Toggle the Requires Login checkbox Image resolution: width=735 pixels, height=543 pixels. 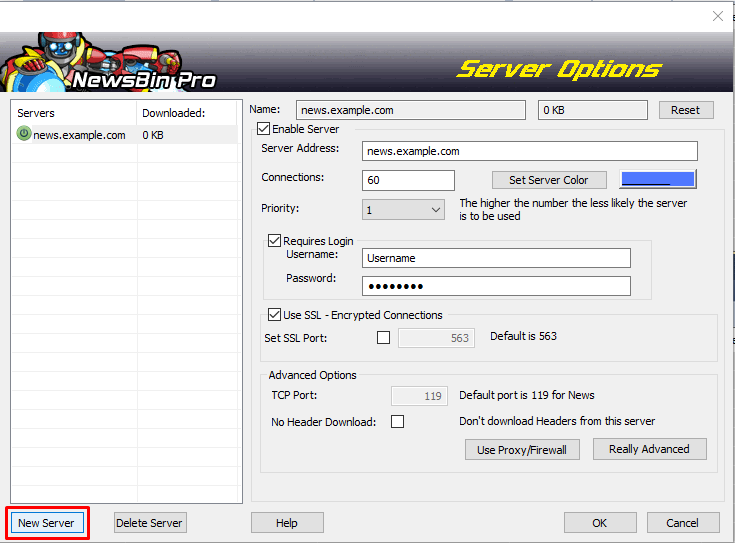(x=274, y=241)
